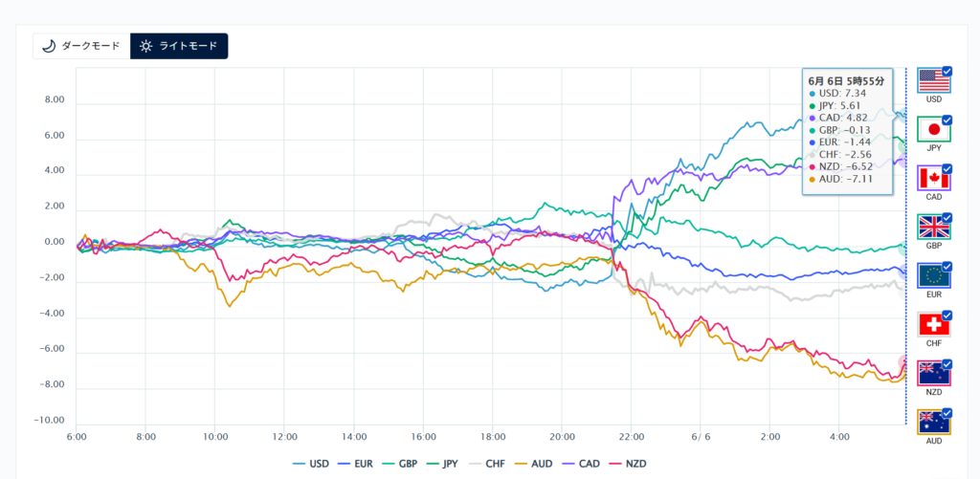Screen dimensions: 980x479
Task: Click the Canada flag icon
Action: click(x=934, y=178)
